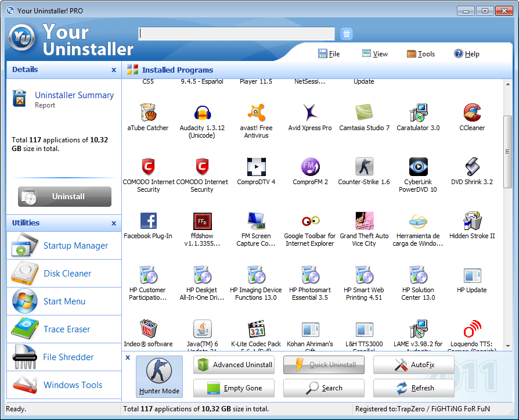This screenshot has height=420, width=519.
Task: Start Advanced Uninstall
Action: click(x=234, y=365)
